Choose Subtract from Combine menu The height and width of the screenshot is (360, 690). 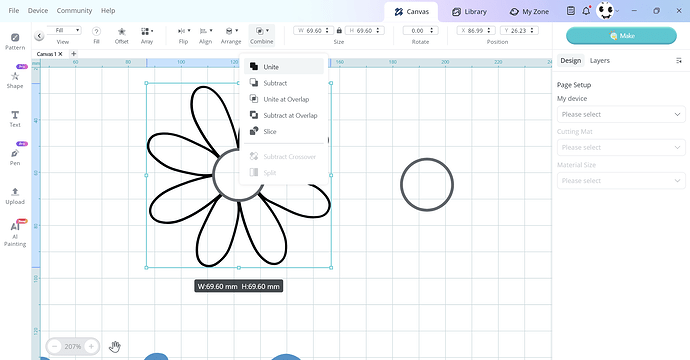284,83
